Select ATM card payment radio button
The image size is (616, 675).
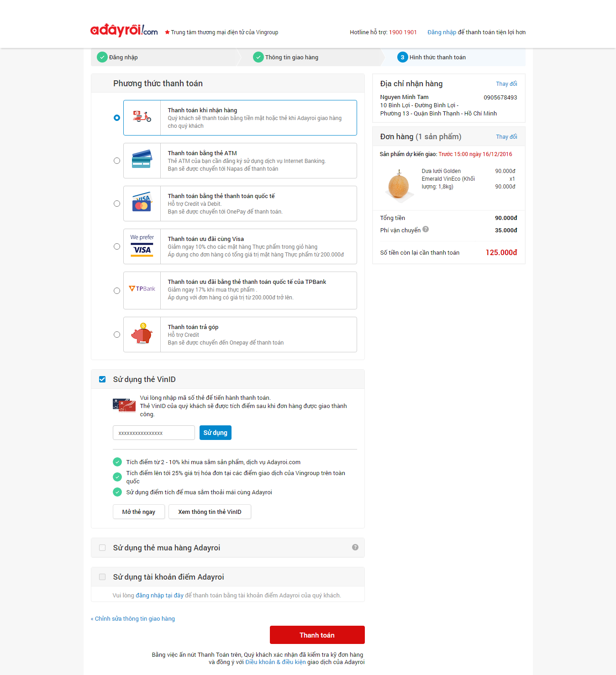point(117,161)
